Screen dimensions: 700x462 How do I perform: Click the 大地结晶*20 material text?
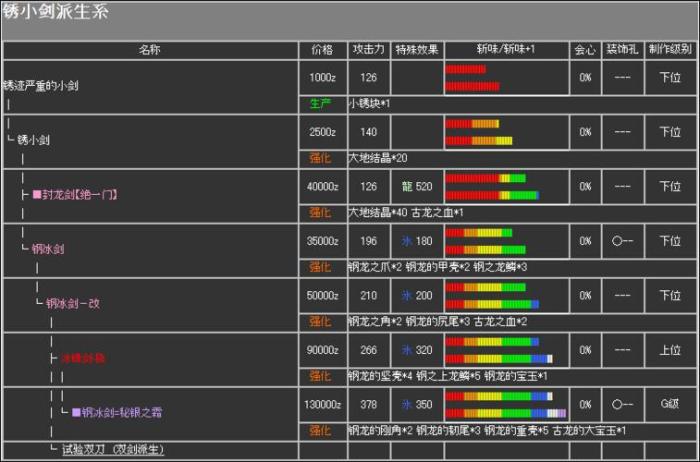coord(378,158)
